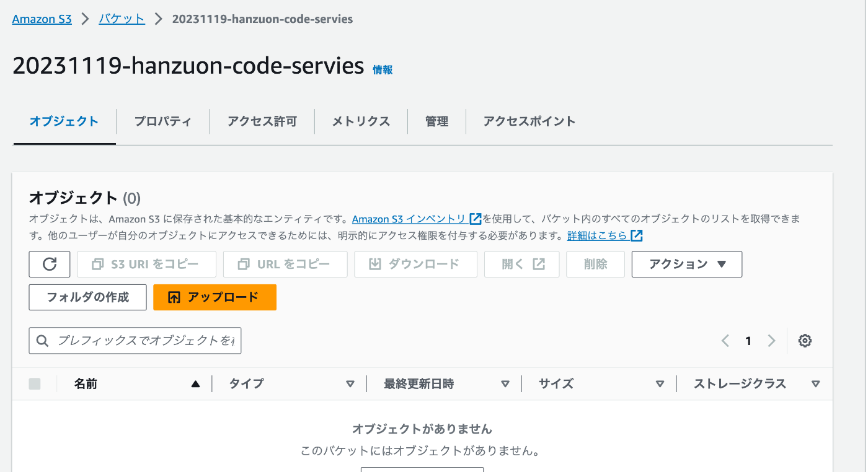
Task: Click the ダウンロード button
Action: tap(415, 264)
